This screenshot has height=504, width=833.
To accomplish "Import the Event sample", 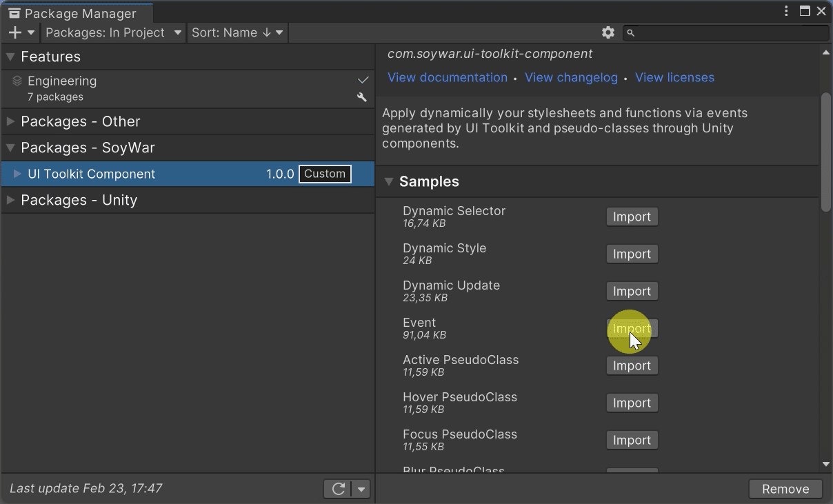I will 632,328.
